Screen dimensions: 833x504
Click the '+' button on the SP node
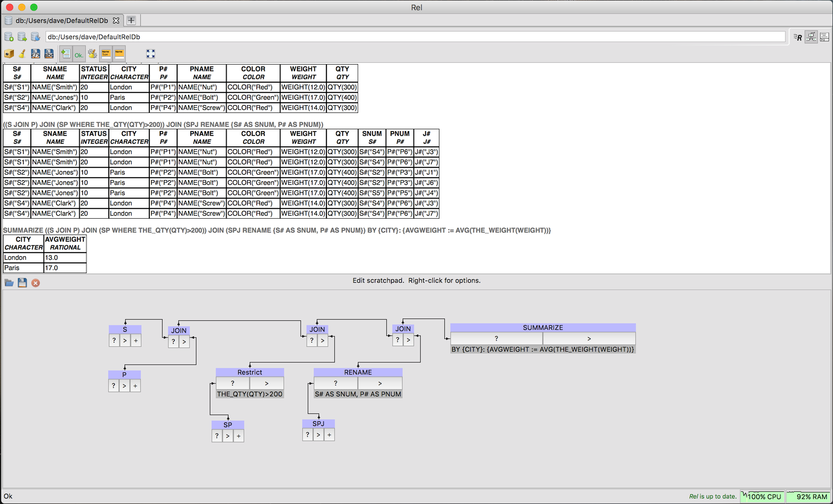pos(239,436)
